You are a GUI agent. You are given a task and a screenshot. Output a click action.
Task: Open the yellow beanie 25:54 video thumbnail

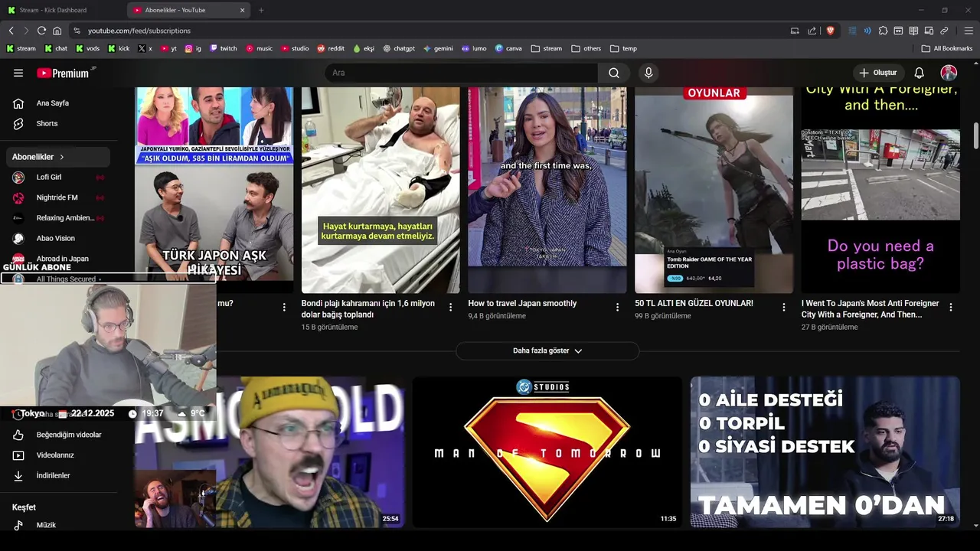[x=269, y=452]
